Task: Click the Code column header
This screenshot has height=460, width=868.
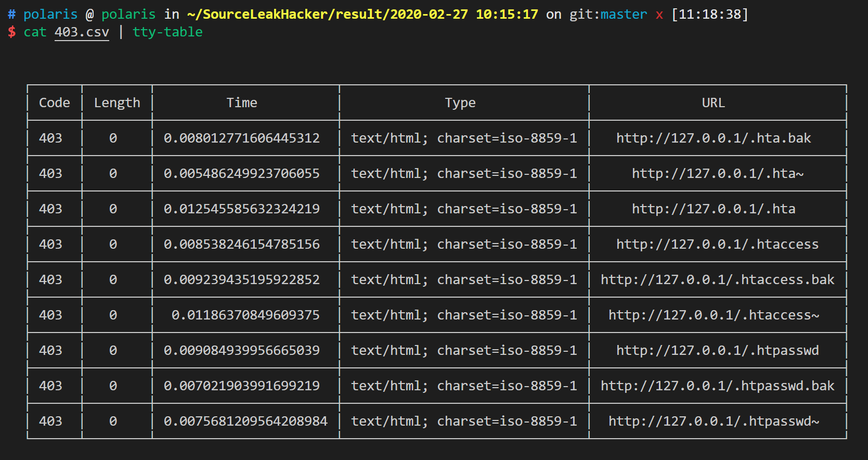Action: click(55, 103)
